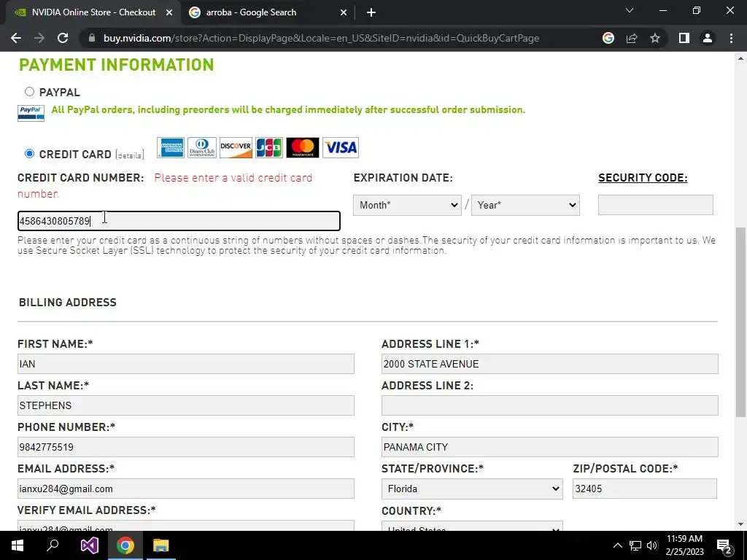Click the empty Address Line 2 field
This screenshot has height=560, width=747.
[x=550, y=405]
